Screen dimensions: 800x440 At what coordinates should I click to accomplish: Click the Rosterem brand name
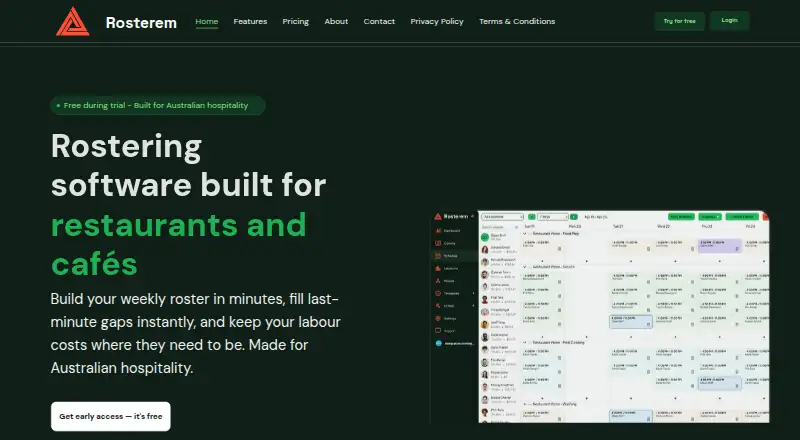(141, 22)
